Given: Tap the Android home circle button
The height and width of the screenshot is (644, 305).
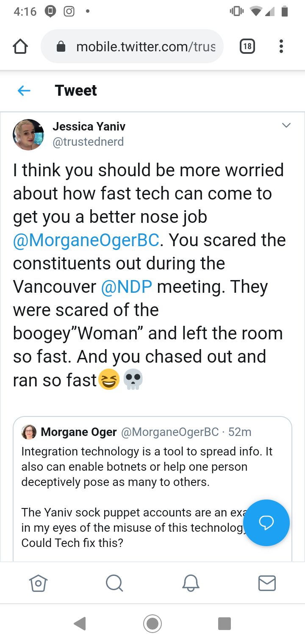Looking at the screenshot, I should [152, 624].
